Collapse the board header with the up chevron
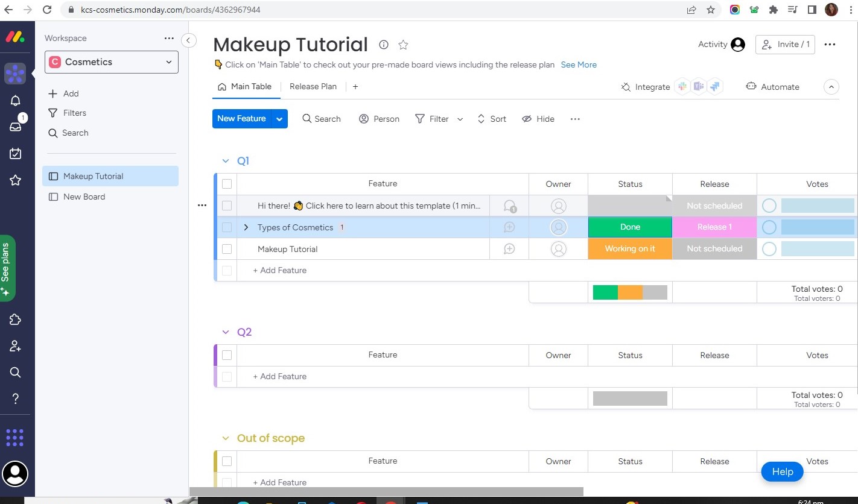The image size is (858, 504). coord(831,87)
